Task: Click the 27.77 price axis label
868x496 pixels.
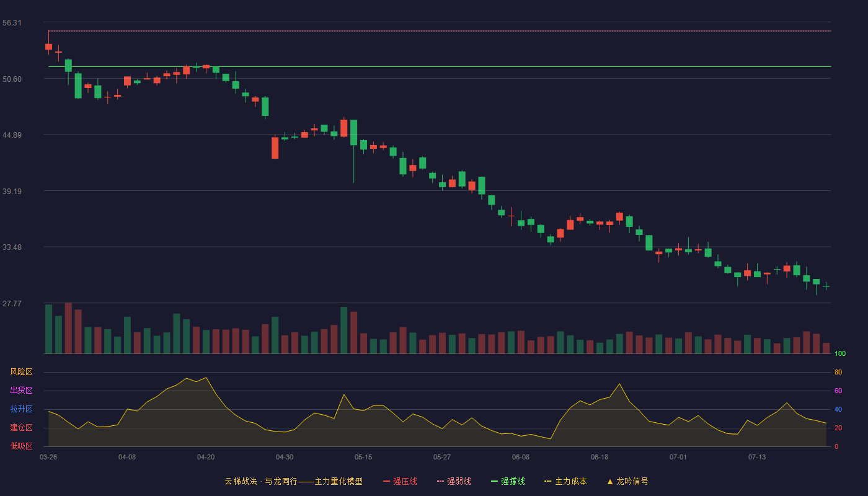Action: point(12,304)
